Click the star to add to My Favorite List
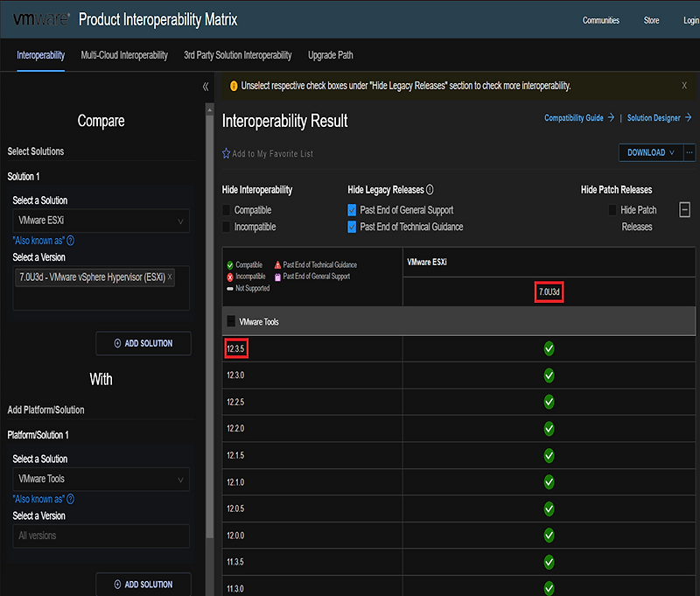This screenshot has height=596, width=700. pos(227,152)
